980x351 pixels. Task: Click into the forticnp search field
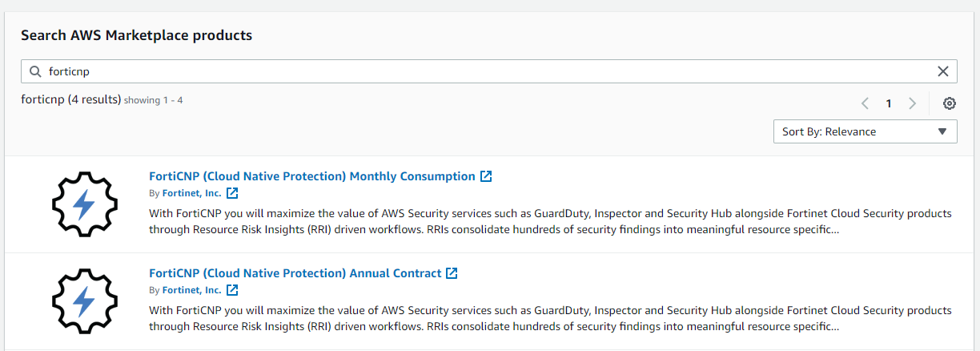click(x=480, y=71)
